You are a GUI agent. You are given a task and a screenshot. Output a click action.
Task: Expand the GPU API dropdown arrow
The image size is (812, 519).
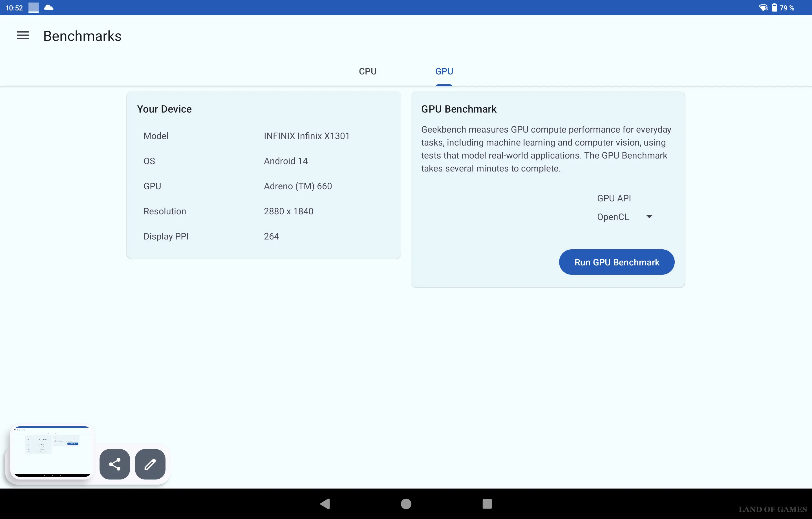point(649,217)
